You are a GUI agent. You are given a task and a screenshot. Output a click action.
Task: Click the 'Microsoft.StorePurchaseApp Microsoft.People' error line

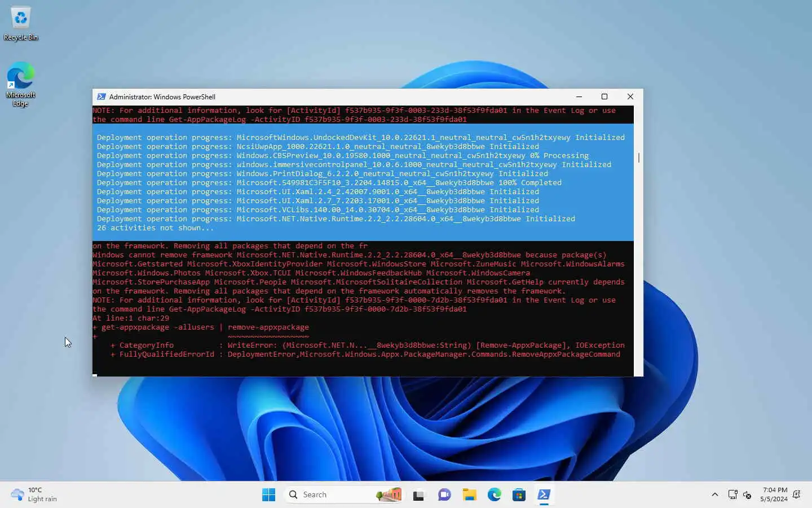[359, 282]
